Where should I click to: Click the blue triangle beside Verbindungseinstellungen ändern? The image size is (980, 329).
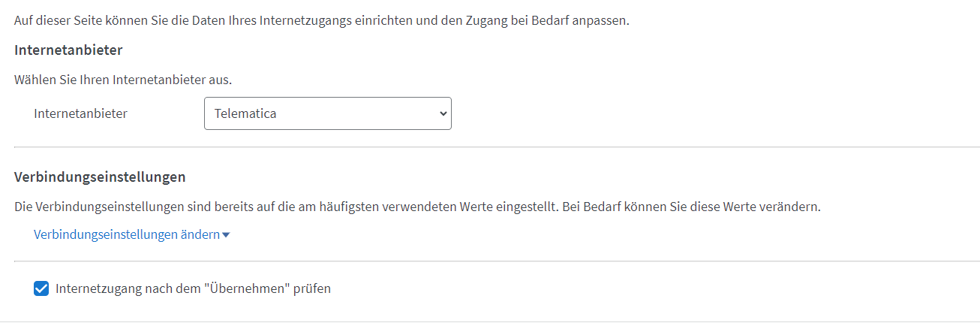[x=226, y=235]
